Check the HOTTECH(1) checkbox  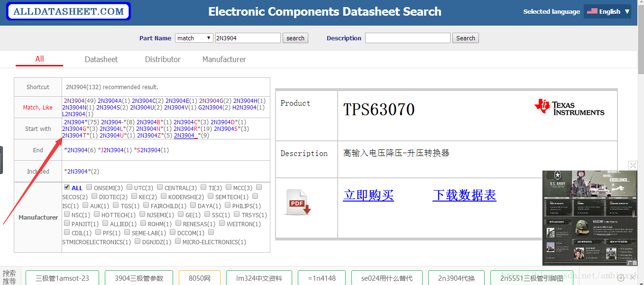pyautogui.click(x=97, y=214)
